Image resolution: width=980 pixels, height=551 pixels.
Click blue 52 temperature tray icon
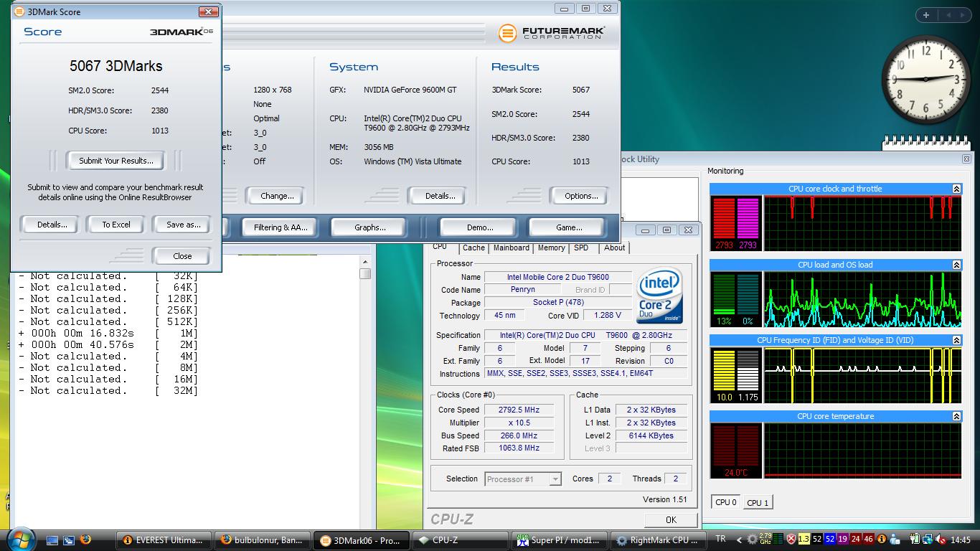[829, 540]
